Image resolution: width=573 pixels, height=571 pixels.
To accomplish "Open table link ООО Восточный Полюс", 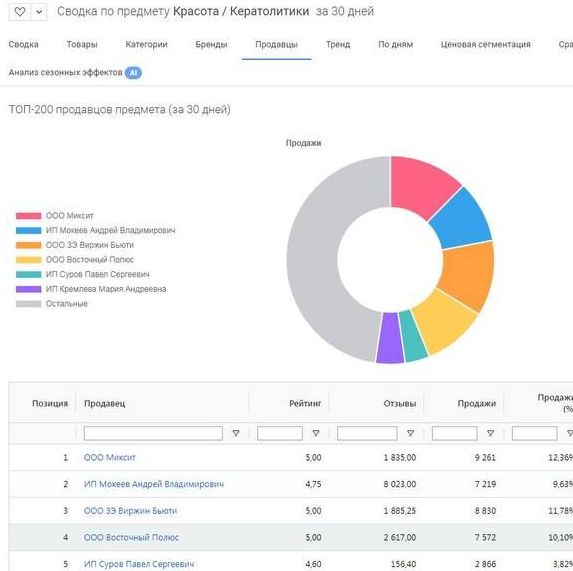I will pos(132,537).
